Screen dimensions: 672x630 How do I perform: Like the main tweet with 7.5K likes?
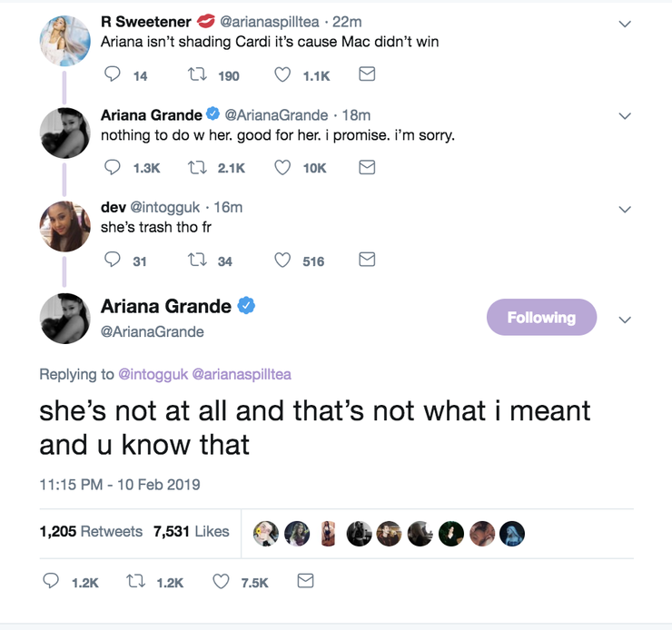221,582
